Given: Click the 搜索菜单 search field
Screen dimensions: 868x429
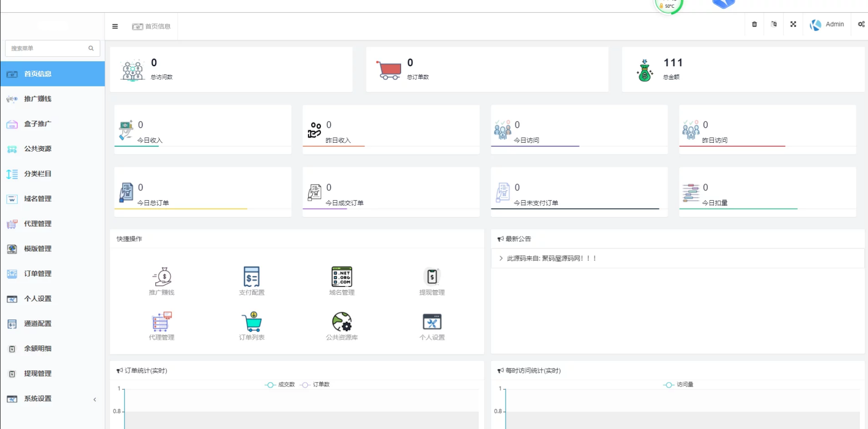Looking at the screenshot, I should [48, 48].
